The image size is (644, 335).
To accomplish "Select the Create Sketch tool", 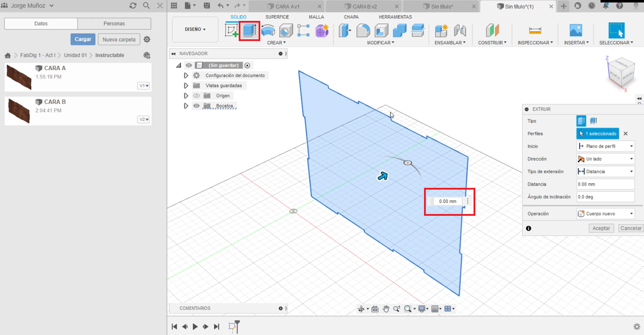I will (232, 30).
